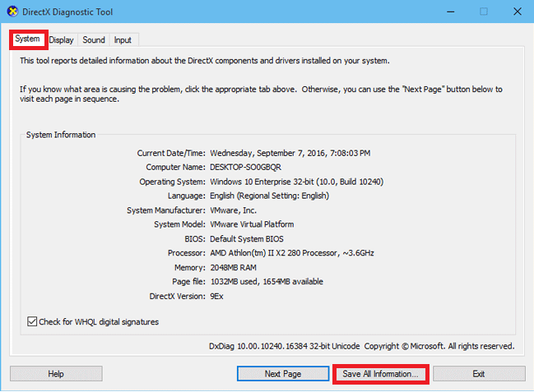Click the Page file usage value
Screen dimensions: 534x392
267,281
